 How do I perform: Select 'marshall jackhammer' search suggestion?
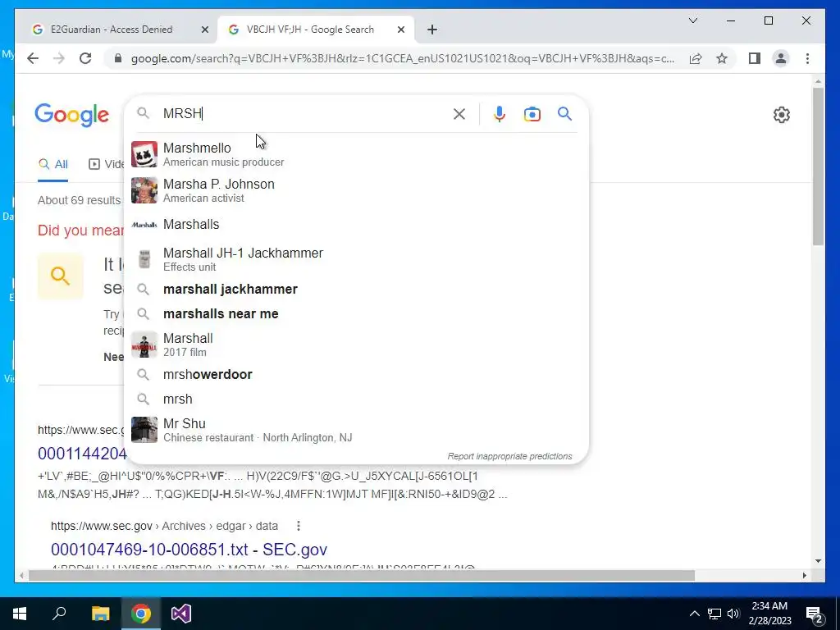(x=356, y=290)
